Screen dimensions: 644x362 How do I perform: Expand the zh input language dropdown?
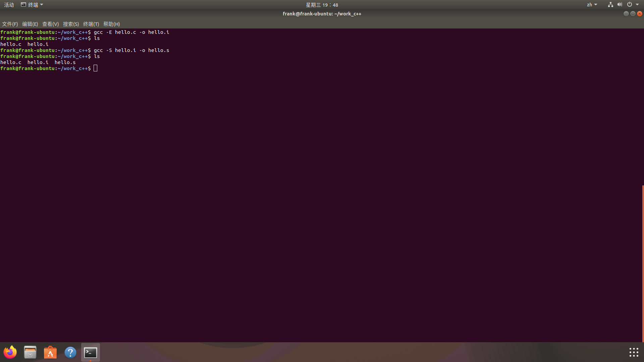(592, 5)
